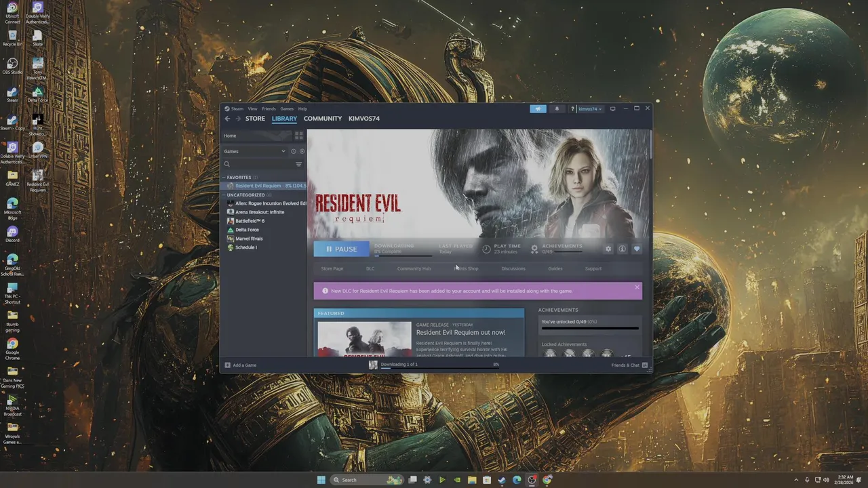
Task: Open the Help menu
Action: (x=302, y=108)
